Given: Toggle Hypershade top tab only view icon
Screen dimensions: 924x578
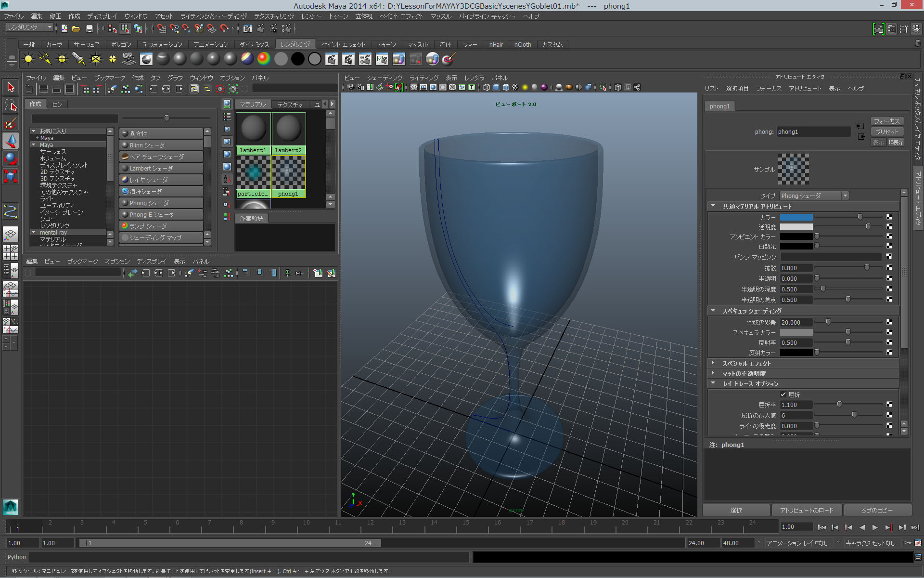Looking at the screenshot, I should point(43,89).
